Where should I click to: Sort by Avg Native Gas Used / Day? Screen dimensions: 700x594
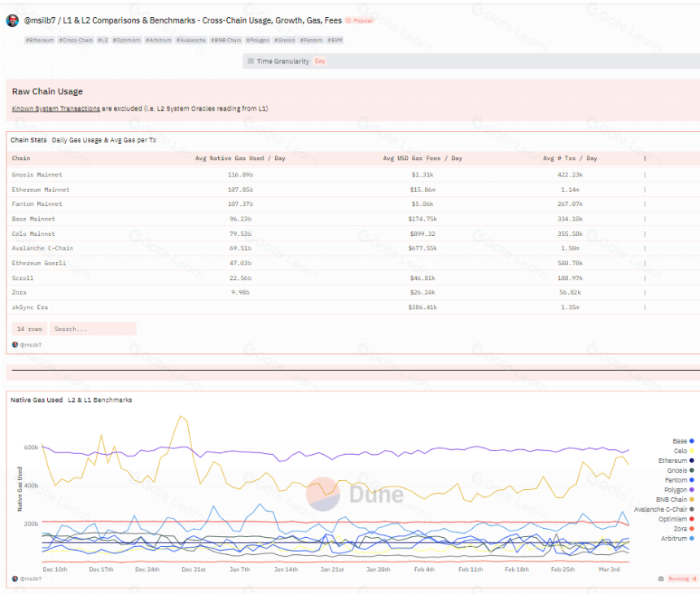click(240, 159)
